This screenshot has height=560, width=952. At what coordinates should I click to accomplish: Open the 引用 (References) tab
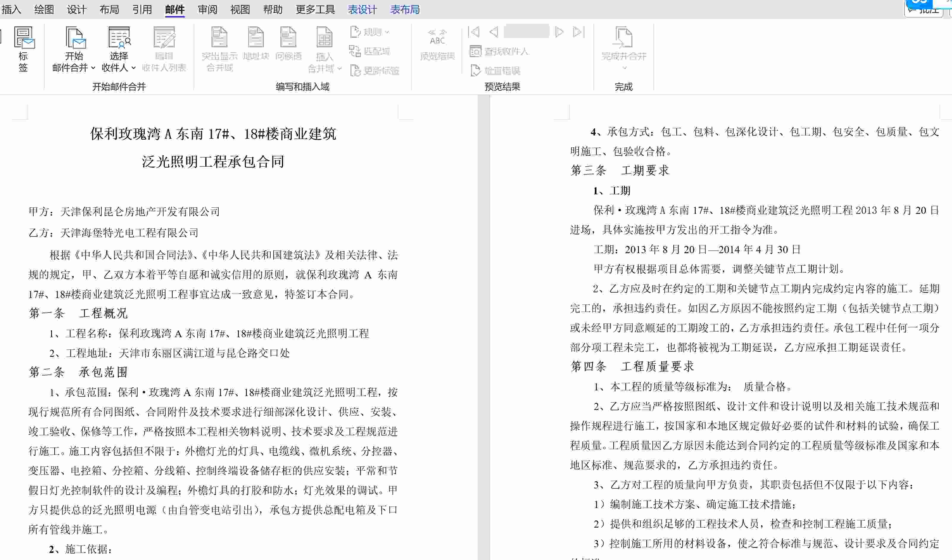point(142,10)
